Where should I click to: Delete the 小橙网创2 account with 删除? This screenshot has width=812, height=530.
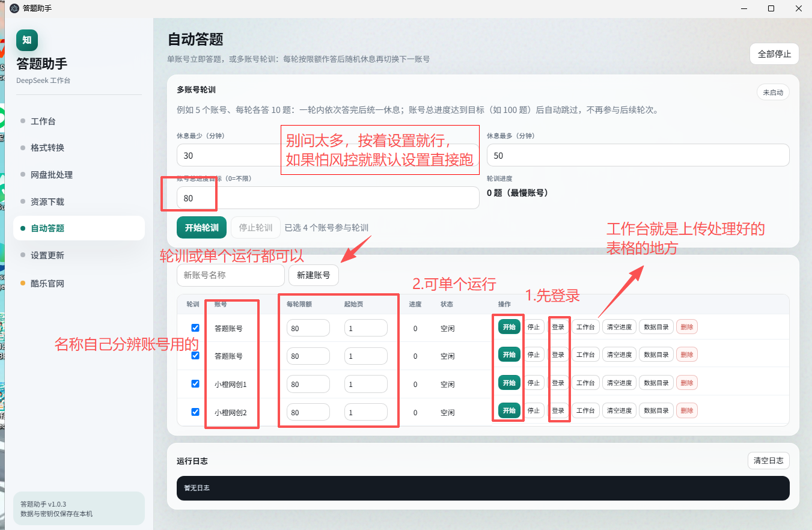(687, 410)
